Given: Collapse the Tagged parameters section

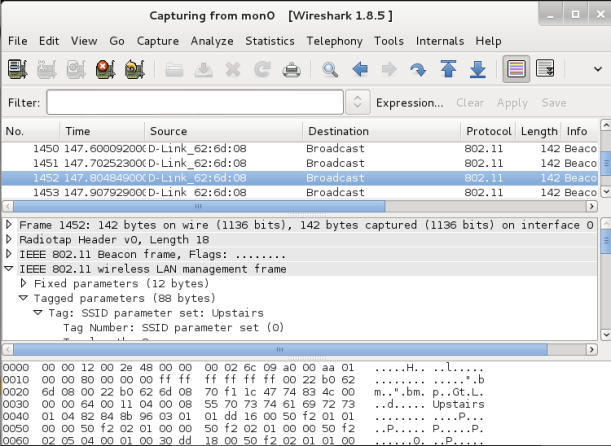Looking at the screenshot, I should point(24,298).
